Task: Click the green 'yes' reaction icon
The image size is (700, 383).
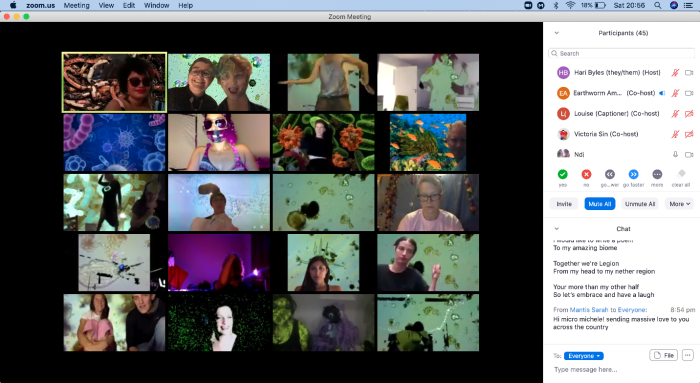Action: [562, 174]
